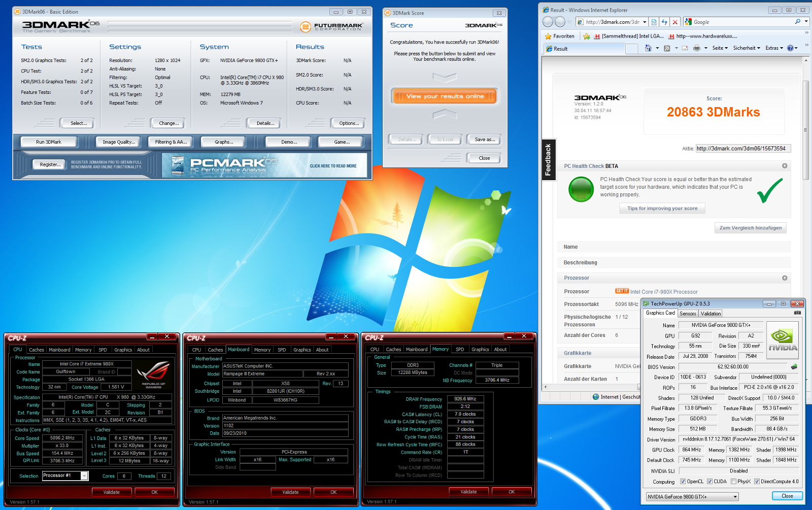Click the IE horizontal scrollbar left arrow
The image size is (812, 510).
[546, 387]
